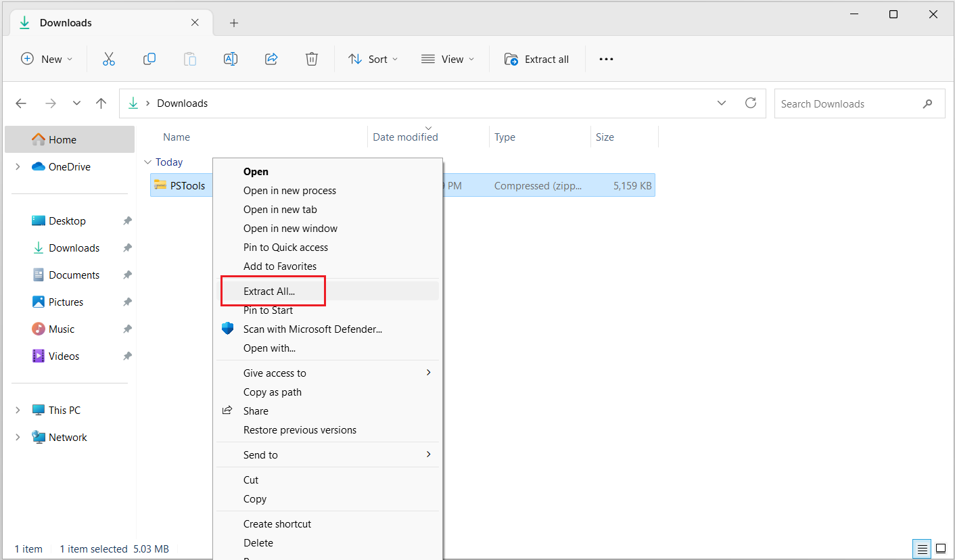This screenshot has height=560, width=955.
Task: Add a new tab with the plus button
Action: click(x=234, y=23)
